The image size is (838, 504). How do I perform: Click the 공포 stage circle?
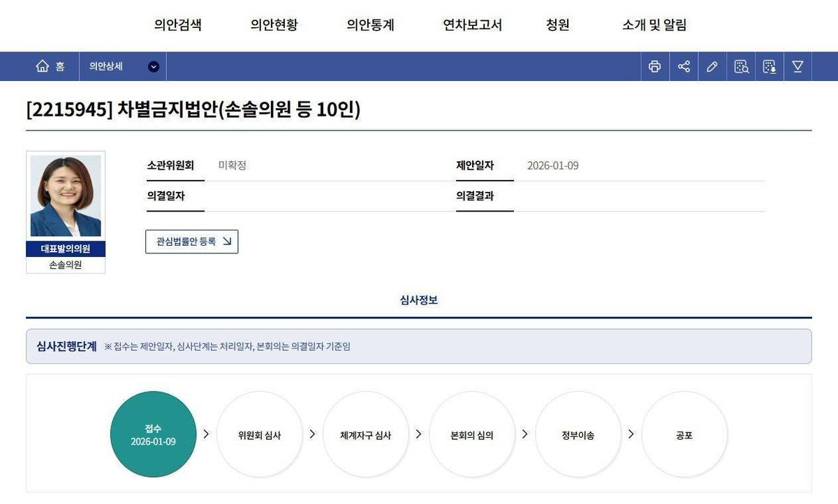684,434
